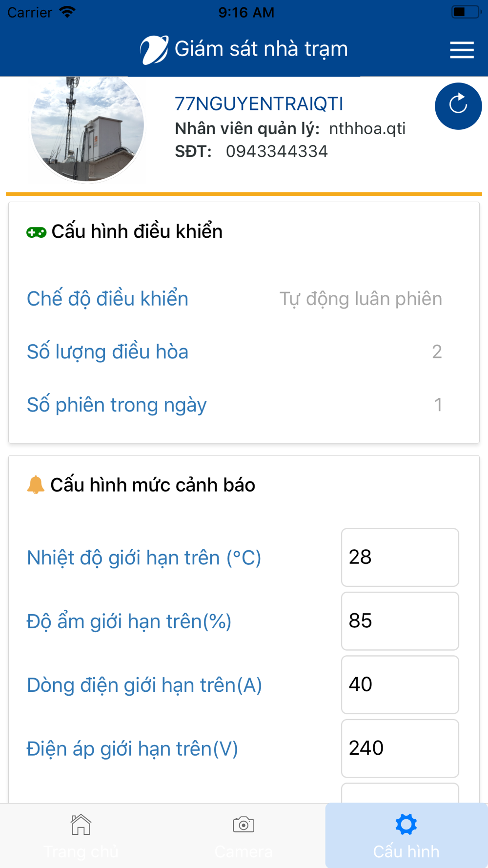Edit the upper current limit field showing 40

pos(400,685)
